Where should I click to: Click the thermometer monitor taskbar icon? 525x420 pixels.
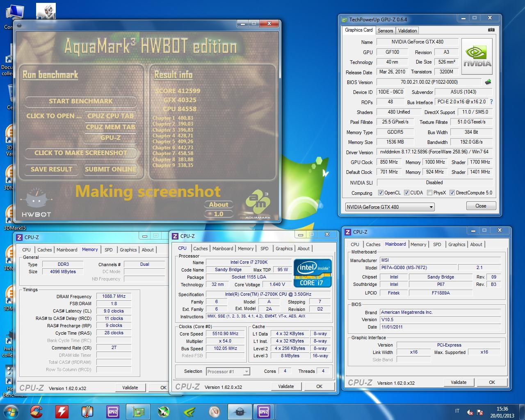click(87, 411)
